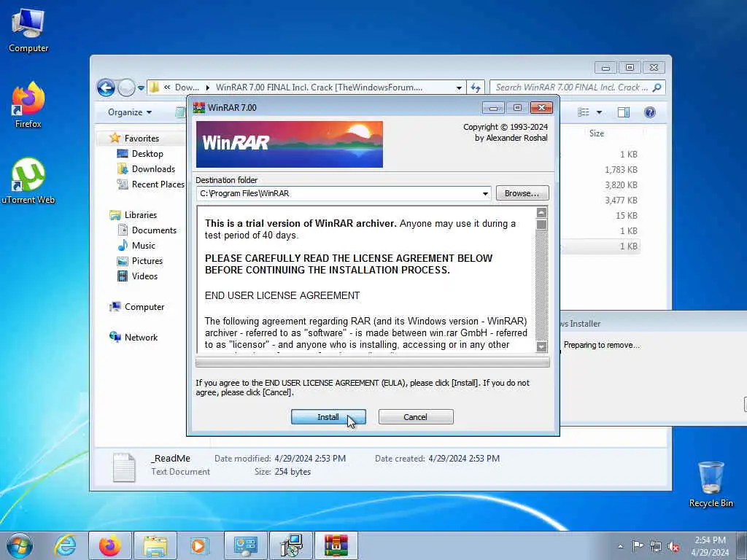Open the Windows Start menu orb
The height and width of the screenshot is (560, 747).
20,545
